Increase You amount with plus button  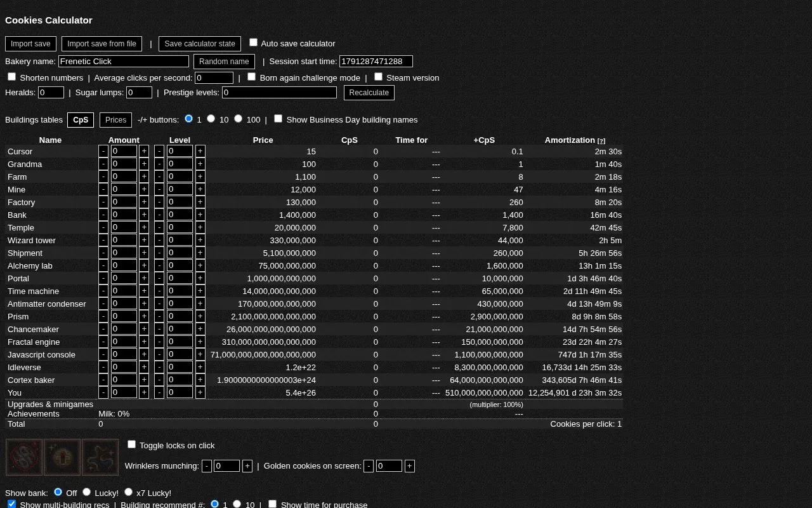click(x=144, y=392)
